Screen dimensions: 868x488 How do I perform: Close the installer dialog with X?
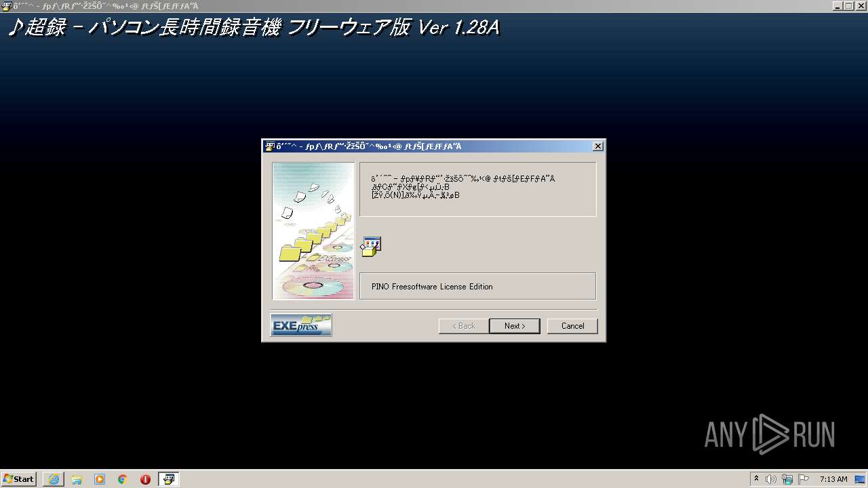(x=597, y=146)
